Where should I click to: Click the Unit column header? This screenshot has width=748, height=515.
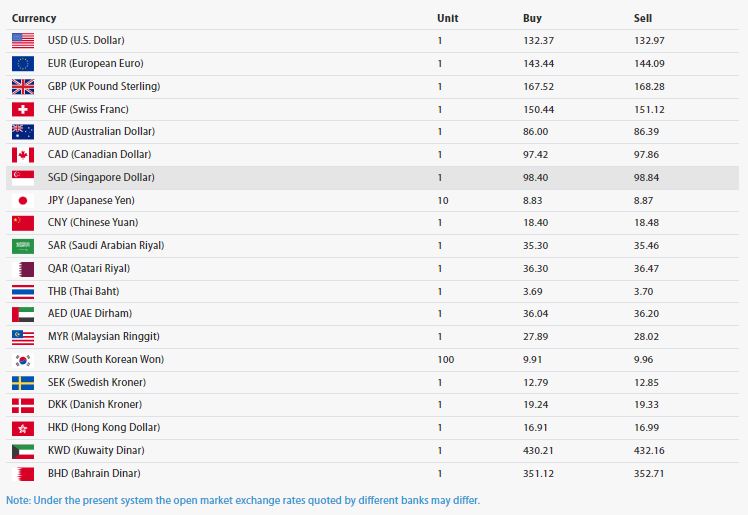tap(447, 18)
